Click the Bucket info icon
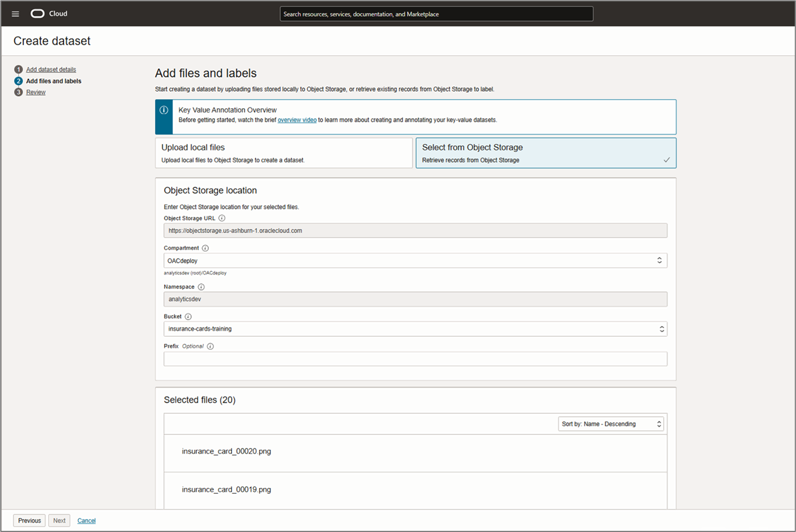 click(188, 316)
